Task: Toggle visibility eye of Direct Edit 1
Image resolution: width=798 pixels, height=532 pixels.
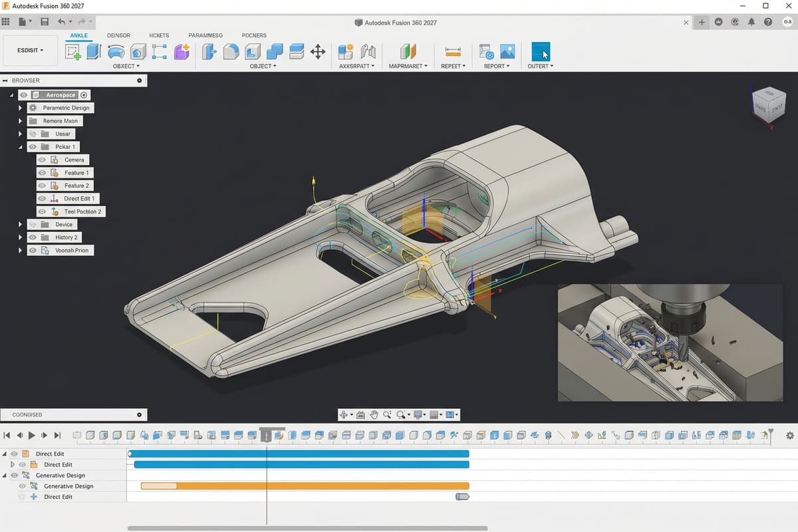Action: coord(42,198)
